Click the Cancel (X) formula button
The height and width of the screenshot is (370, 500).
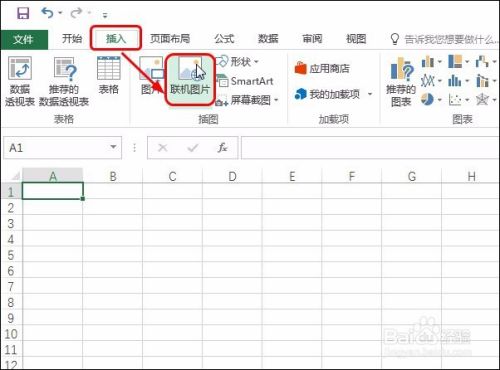163,147
